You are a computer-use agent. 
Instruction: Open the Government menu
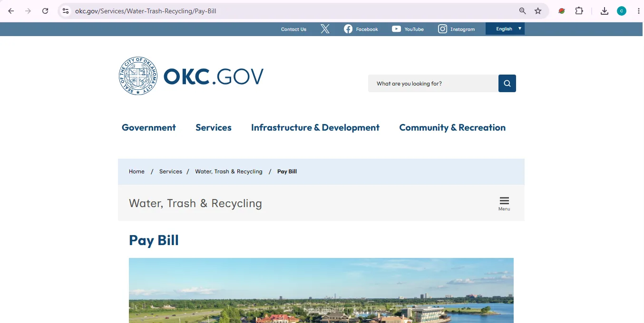pos(149,127)
